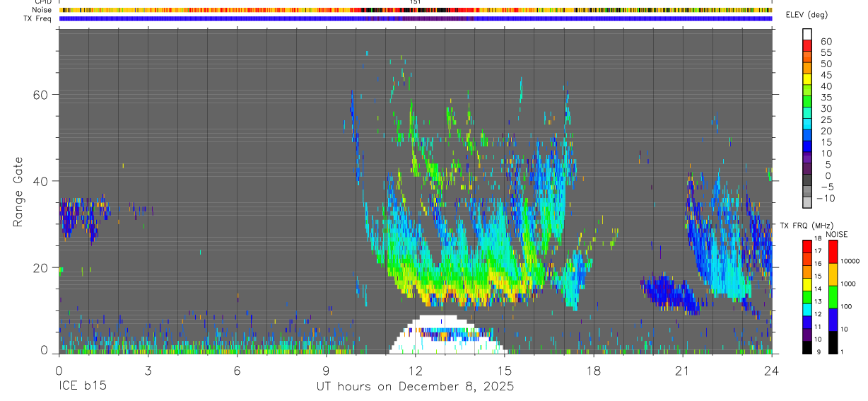
Task: Click the x-axis tick label '6'
Action: pyautogui.click(x=237, y=371)
